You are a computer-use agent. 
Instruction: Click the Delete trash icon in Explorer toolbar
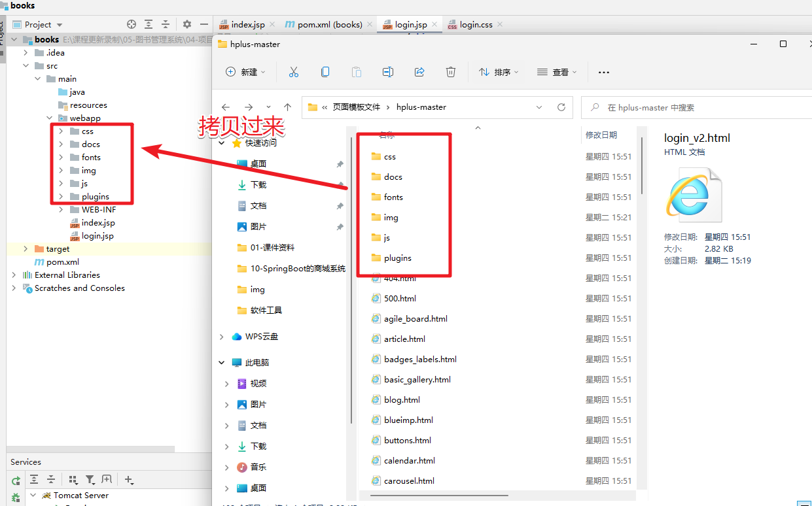click(451, 72)
